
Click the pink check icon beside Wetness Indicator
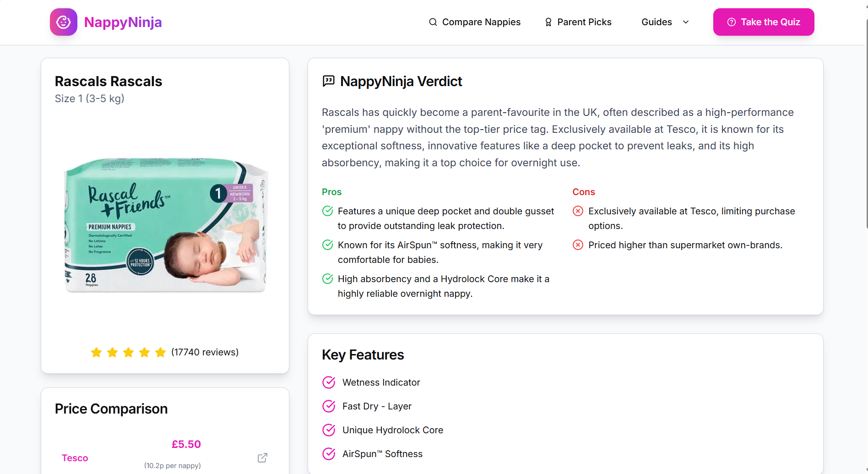(329, 382)
